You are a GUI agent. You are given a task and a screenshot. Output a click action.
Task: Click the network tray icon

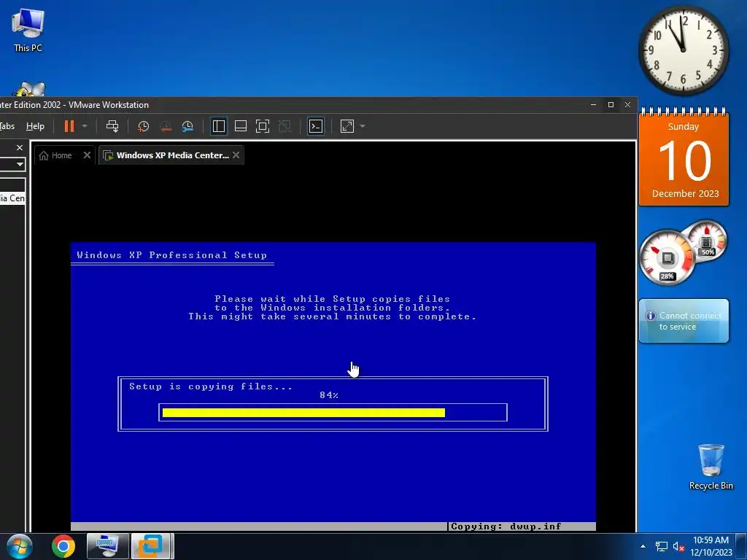[x=661, y=547]
